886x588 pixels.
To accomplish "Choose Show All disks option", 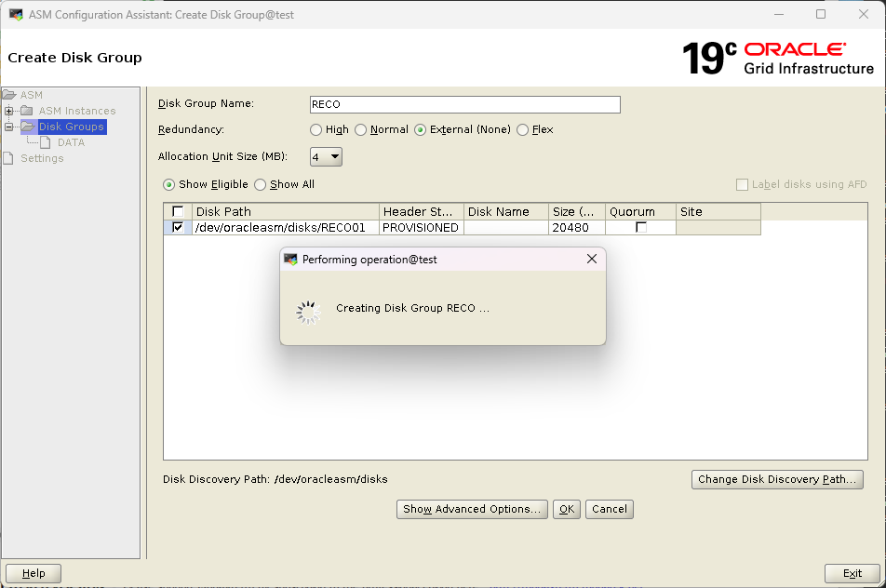I will tap(260, 185).
